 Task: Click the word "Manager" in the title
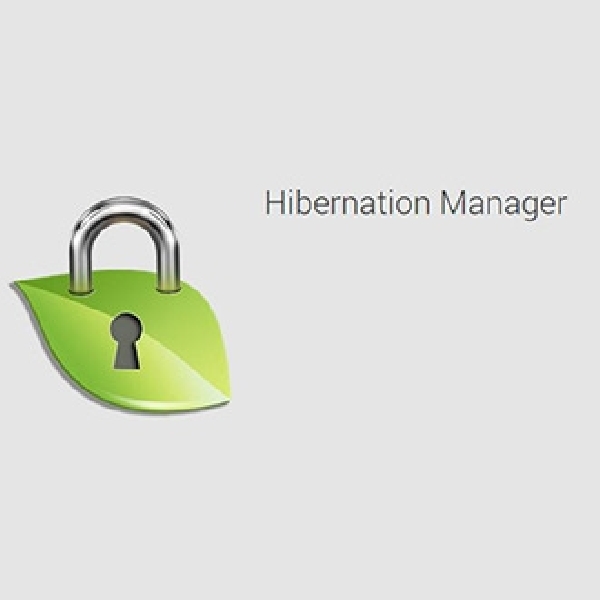(x=504, y=206)
